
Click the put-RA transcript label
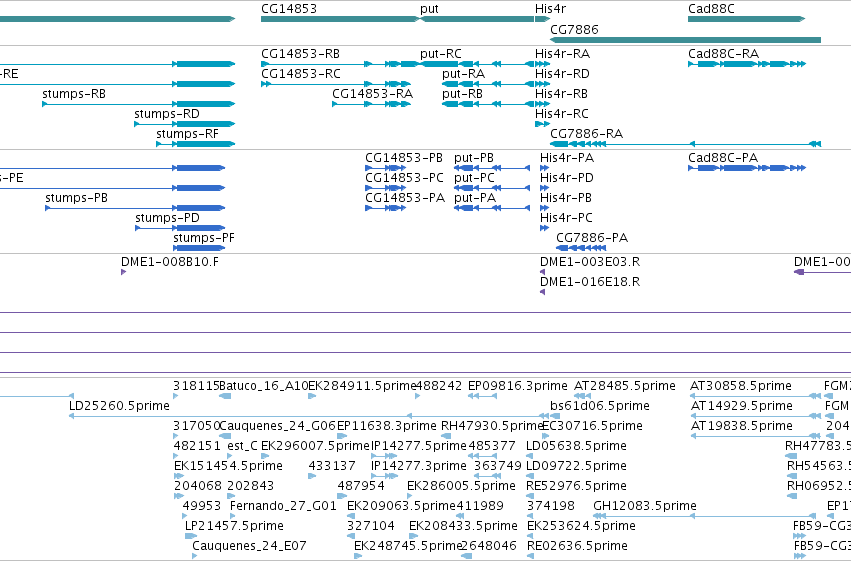pyautogui.click(x=463, y=74)
